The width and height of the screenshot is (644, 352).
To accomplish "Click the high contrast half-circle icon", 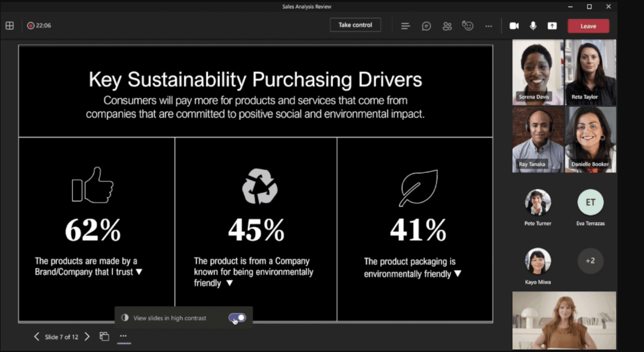I will [x=125, y=318].
